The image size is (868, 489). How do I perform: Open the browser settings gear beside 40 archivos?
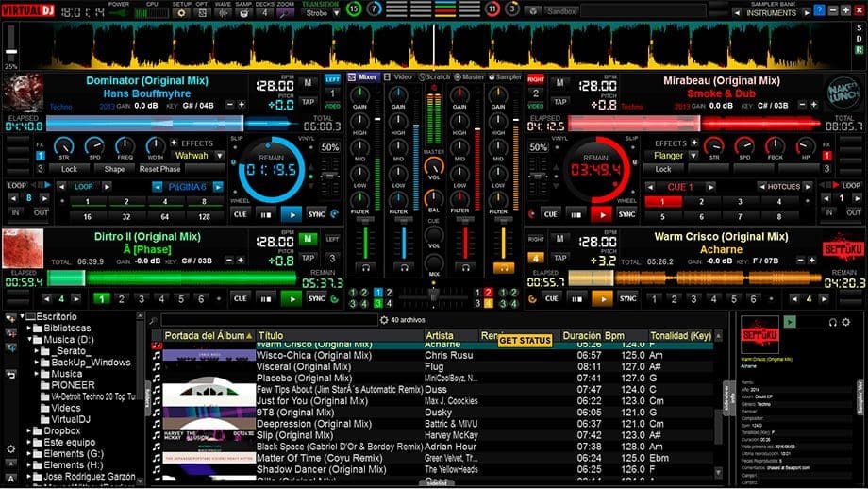[384, 320]
